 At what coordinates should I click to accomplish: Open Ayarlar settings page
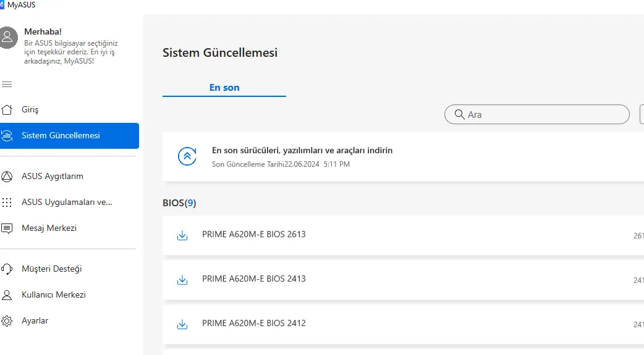point(69,320)
